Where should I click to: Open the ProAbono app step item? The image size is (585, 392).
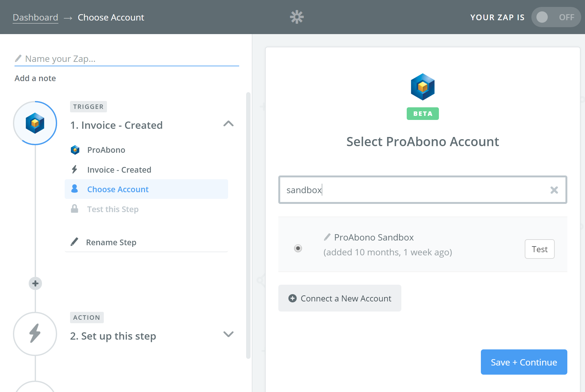pos(146,150)
